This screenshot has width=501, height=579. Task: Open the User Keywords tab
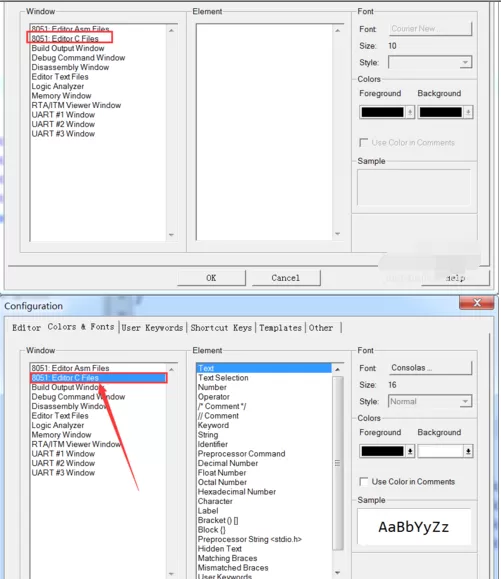pyautogui.click(x=152, y=328)
